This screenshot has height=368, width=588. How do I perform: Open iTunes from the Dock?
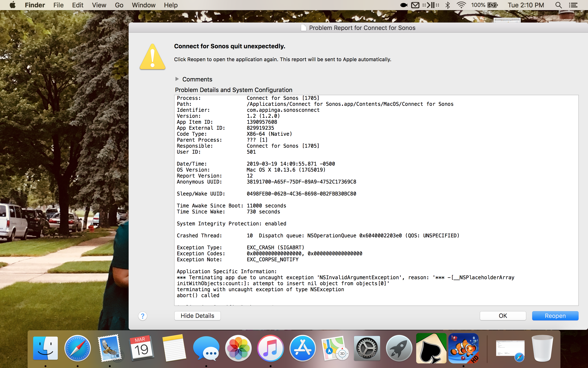[x=270, y=348]
